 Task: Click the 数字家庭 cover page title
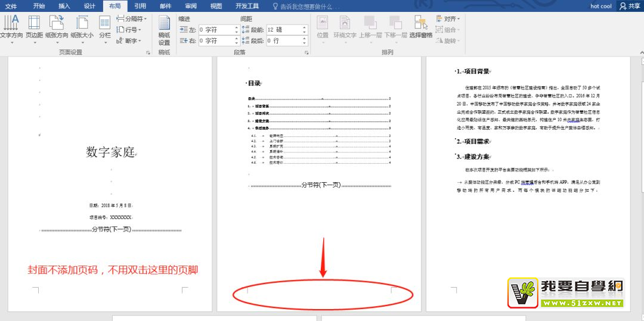tap(110, 152)
